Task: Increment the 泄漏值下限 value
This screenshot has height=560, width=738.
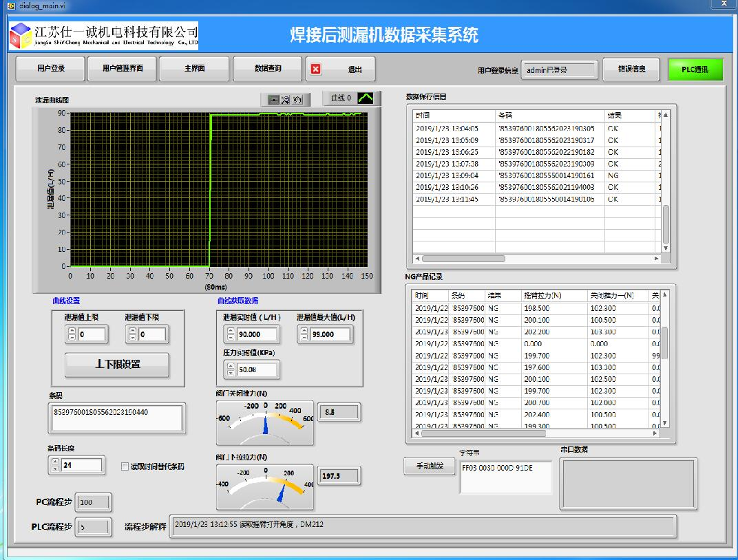Action: [x=133, y=331]
